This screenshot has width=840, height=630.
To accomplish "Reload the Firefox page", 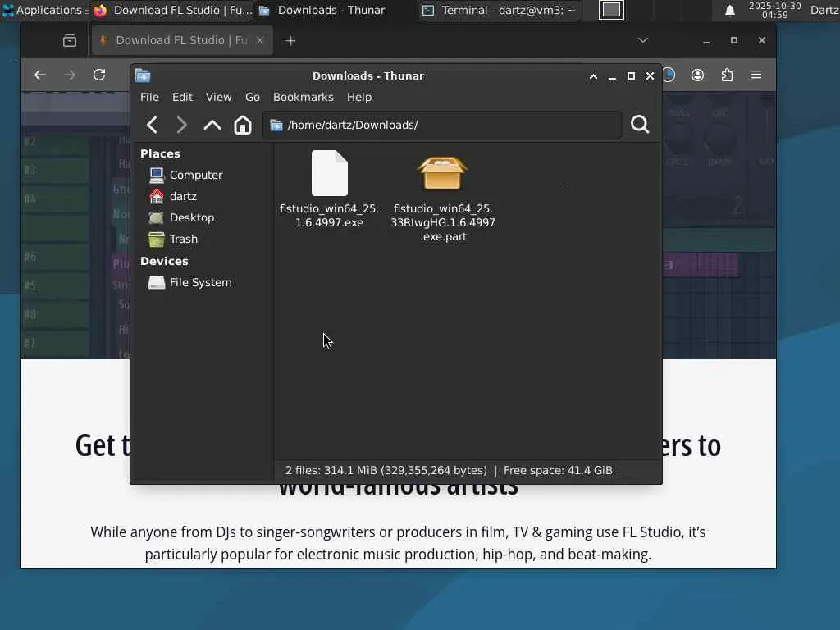I will pos(99,75).
